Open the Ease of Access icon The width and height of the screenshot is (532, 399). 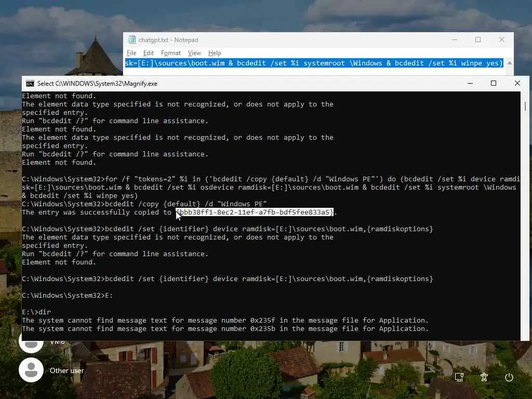point(484,377)
